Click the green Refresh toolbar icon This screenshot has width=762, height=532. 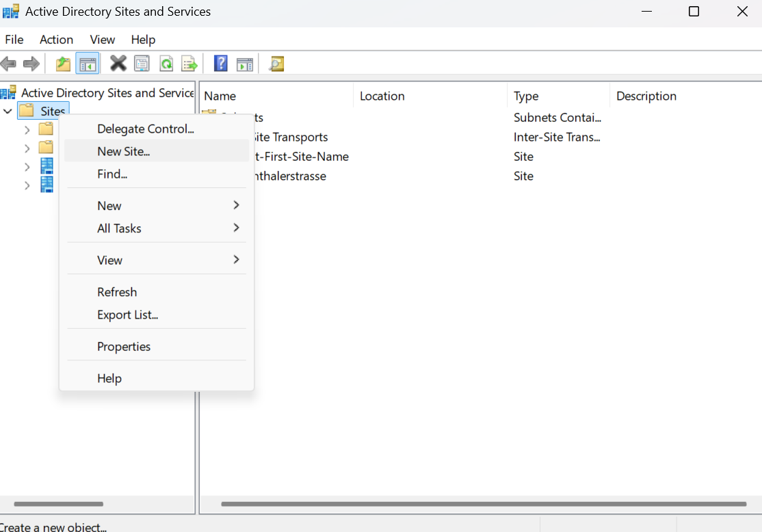[x=166, y=64]
